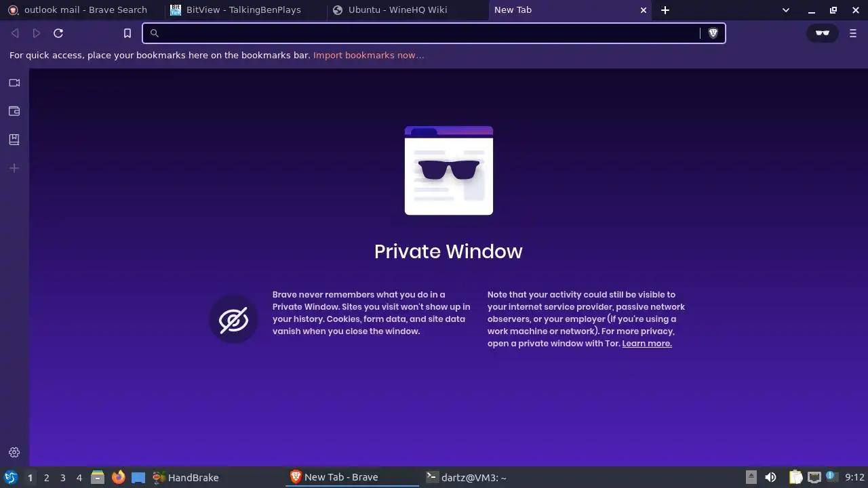Click the Brave never remembers paragraph text
The width and height of the screenshot is (868, 488).
(x=371, y=313)
